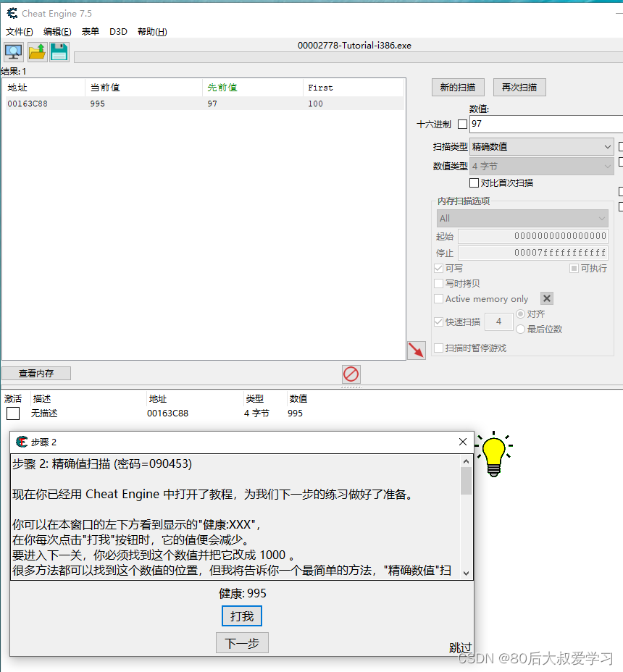The height and width of the screenshot is (672, 623).
Task: Click the 当前值 column header
Action: pos(143,88)
